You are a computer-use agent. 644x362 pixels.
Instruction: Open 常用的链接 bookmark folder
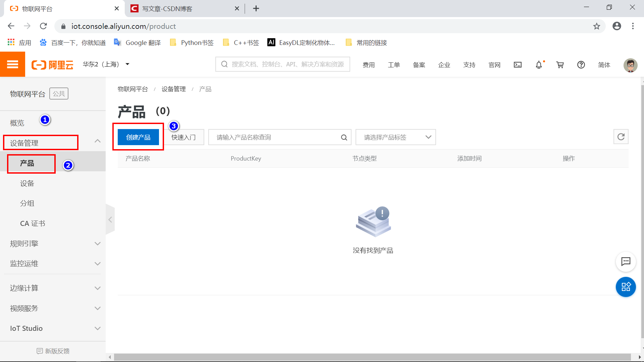[366, 43]
